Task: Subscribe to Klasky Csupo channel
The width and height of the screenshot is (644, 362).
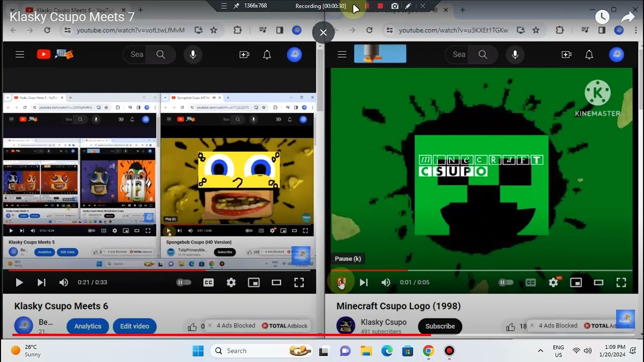Action: (440, 326)
